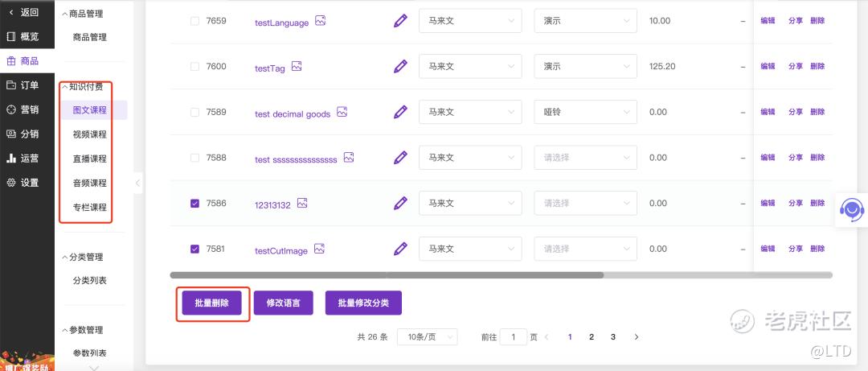Click the 批量修改分类 button
Viewport: 868px width, 371px height.
[x=364, y=303]
